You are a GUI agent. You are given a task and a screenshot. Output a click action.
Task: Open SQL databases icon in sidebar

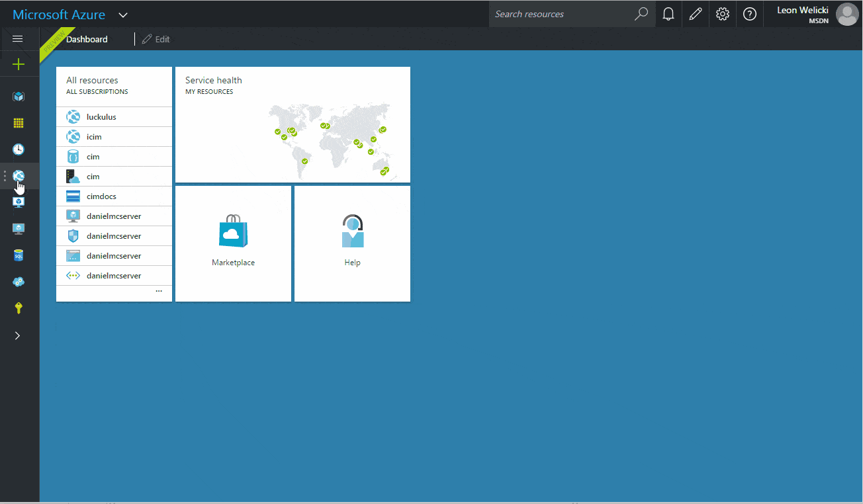pos(19,255)
